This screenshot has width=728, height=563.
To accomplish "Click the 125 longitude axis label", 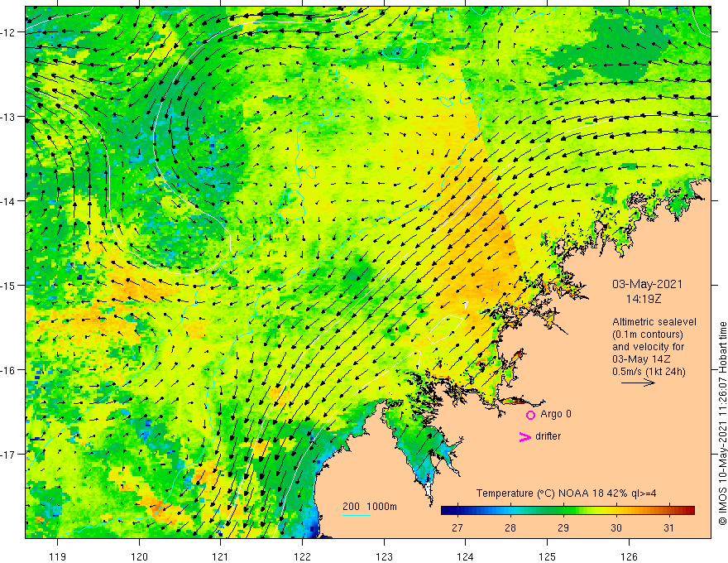I will click(x=548, y=557).
